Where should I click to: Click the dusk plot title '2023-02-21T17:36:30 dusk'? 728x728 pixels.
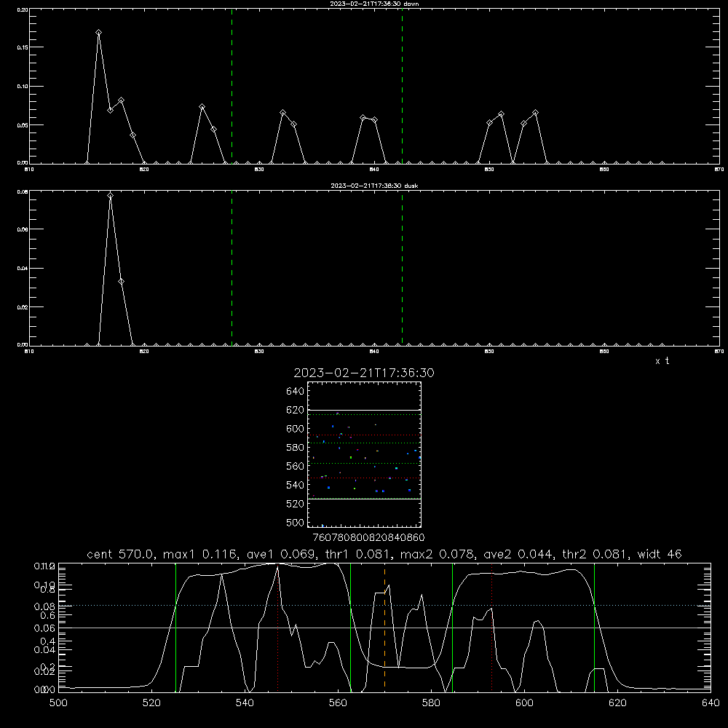pyautogui.click(x=374, y=186)
